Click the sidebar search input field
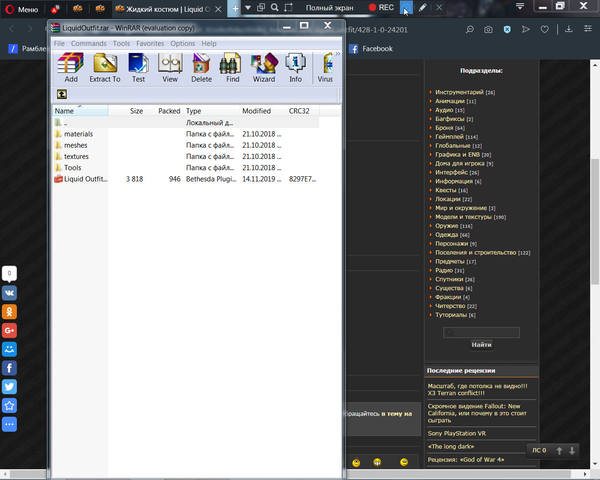The width and height of the screenshot is (600, 480). pyautogui.click(x=481, y=332)
